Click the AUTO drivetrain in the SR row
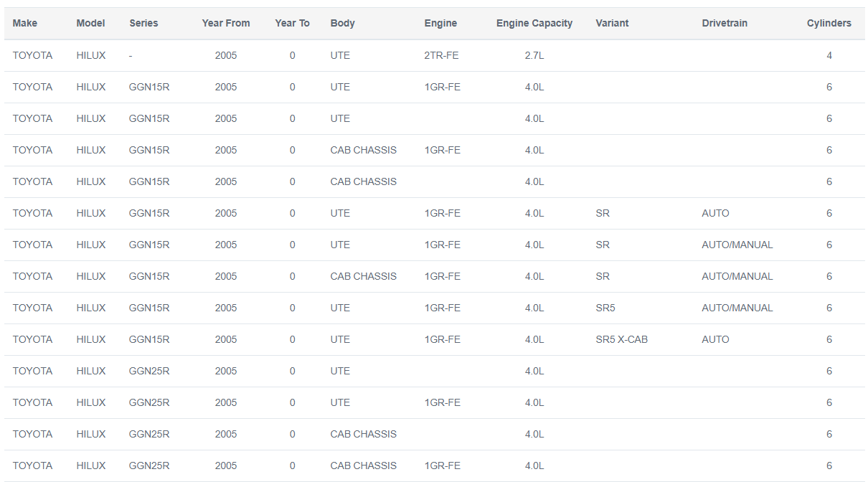Viewport: 868px width, 482px height. pyautogui.click(x=715, y=213)
